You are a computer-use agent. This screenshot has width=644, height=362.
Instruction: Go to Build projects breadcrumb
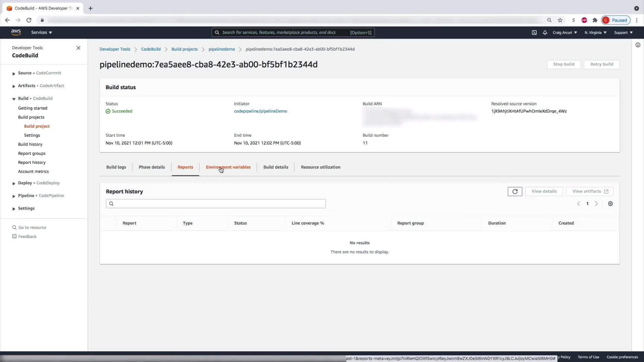[x=184, y=49]
